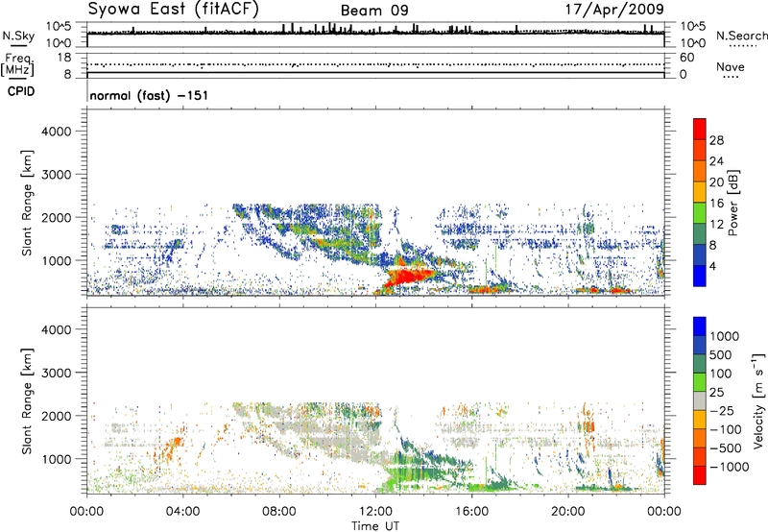Click the date '17/Apr/2009'
The width and height of the screenshot is (768, 532).
pos(614,10)
